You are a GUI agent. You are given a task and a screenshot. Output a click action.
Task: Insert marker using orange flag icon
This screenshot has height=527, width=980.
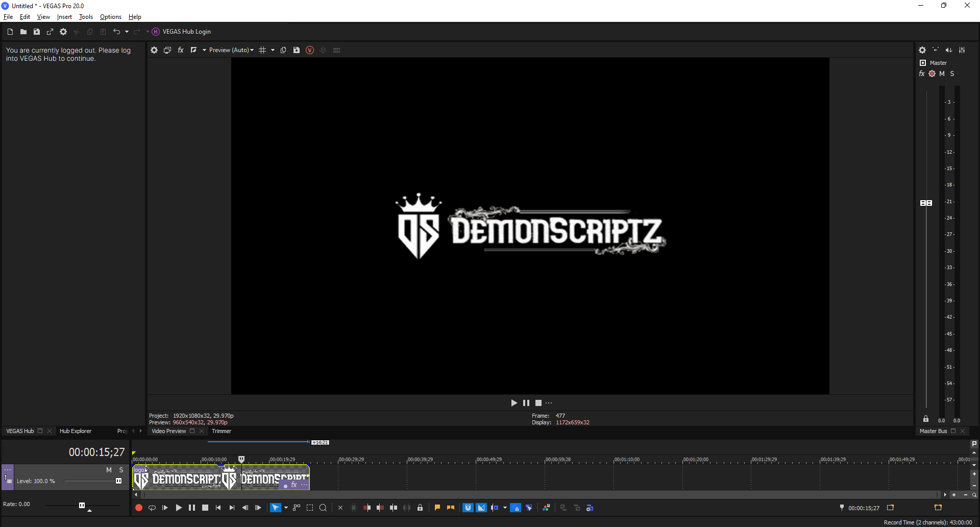coord(437,508)
